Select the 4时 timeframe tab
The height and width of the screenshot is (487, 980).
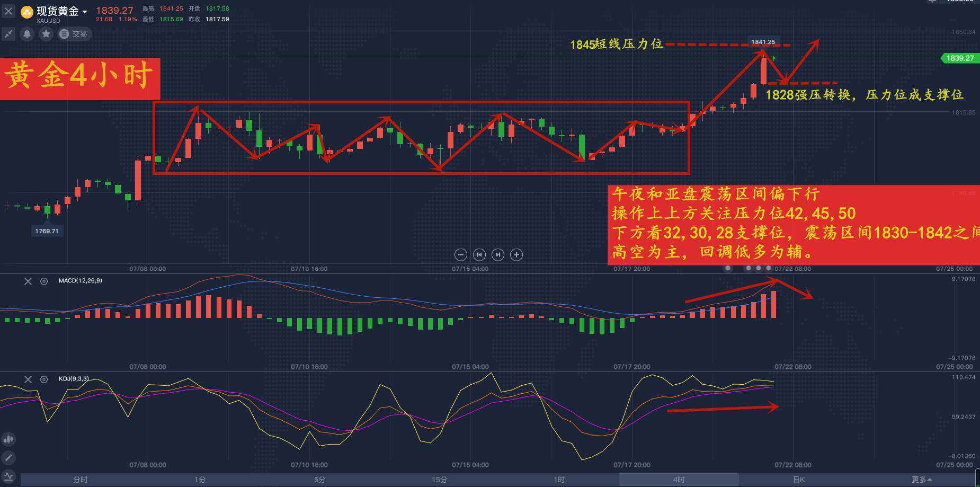pyautogui.click(x=679, y=480)
